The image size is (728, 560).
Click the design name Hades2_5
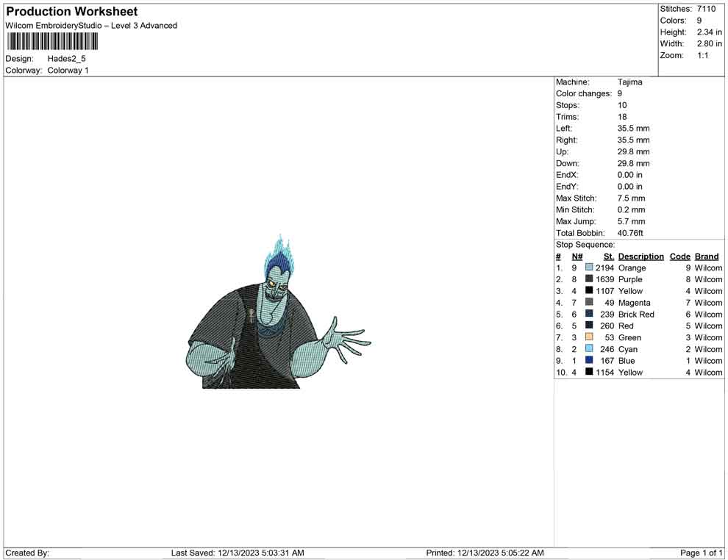tap(66, 59)
